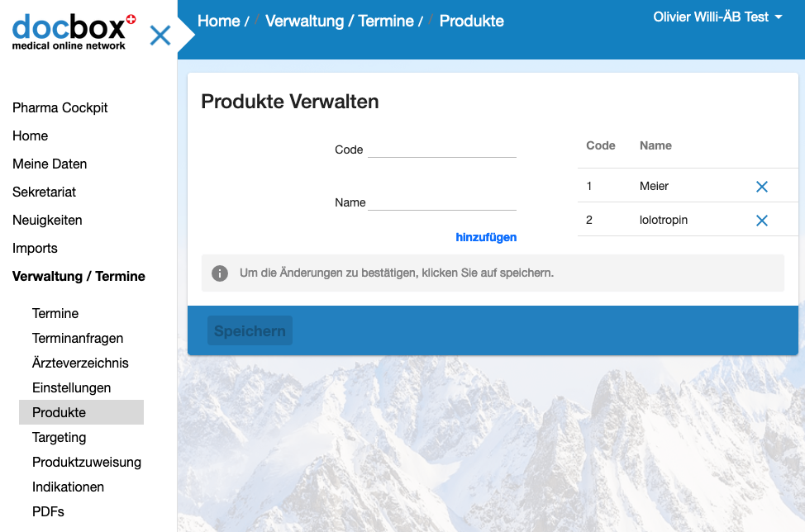Open the Olivier Willi-ÄB Test account dropdown
Screen dimensions: 805x532
click(716, 17)
